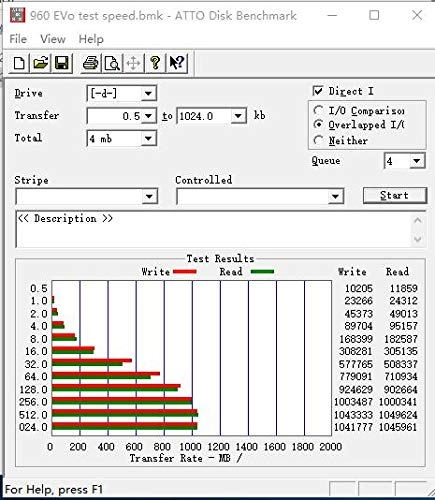This screenshot has height=500, width=435.
Task: Click the About question mark icon
Action: click(155, 63)
